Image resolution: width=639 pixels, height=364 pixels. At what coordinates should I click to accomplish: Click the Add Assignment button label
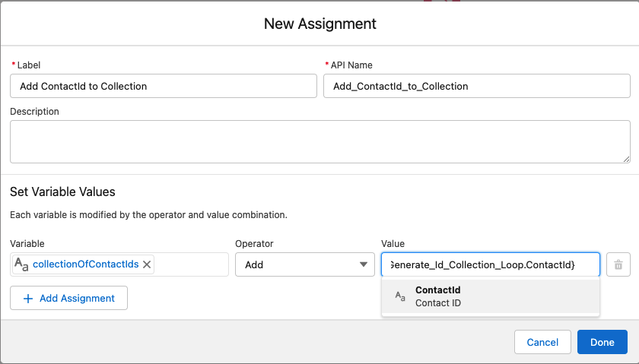tap(77, 299)
